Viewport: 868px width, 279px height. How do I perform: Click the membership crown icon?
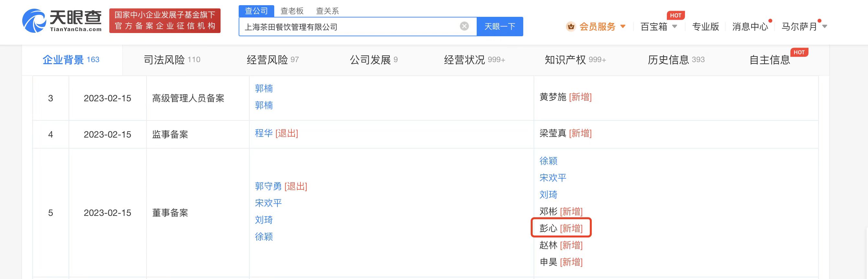(570, 26)
